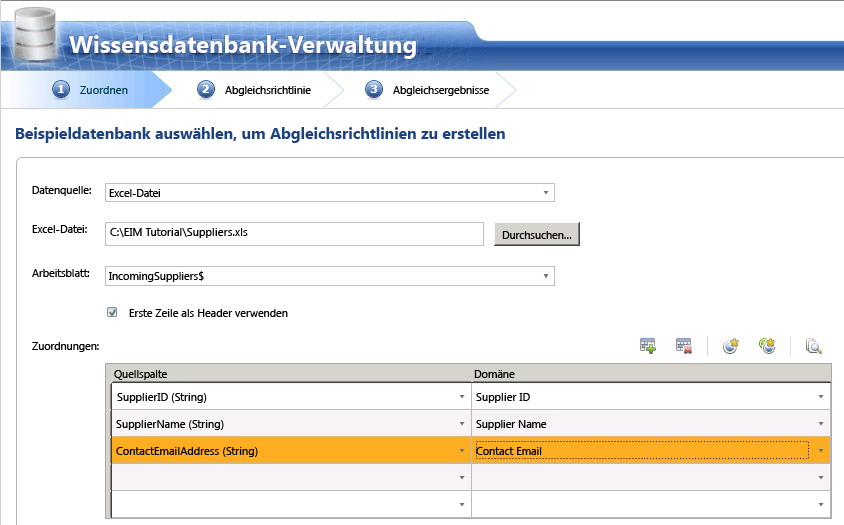Expand SupplierName (String) source column dropdown
This screenshot has width=844, height=525.
[x=462, y=424]
